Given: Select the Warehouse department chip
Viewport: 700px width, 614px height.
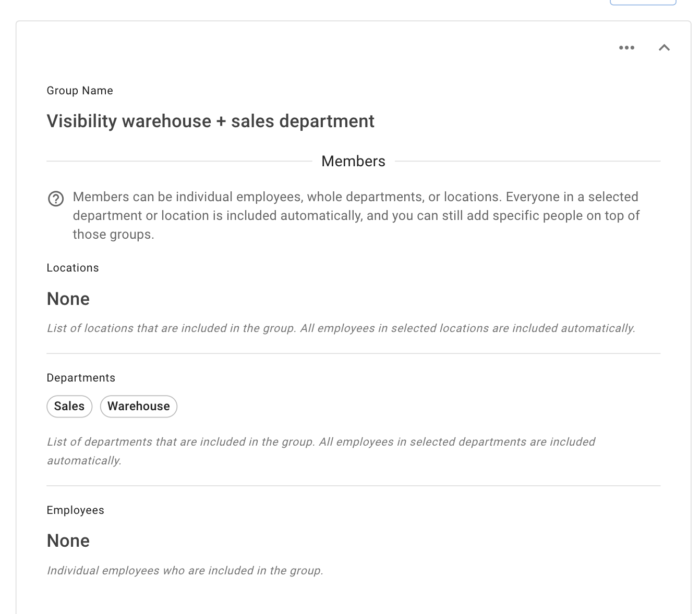Looking at the screenshot, I should pos(139,406).
